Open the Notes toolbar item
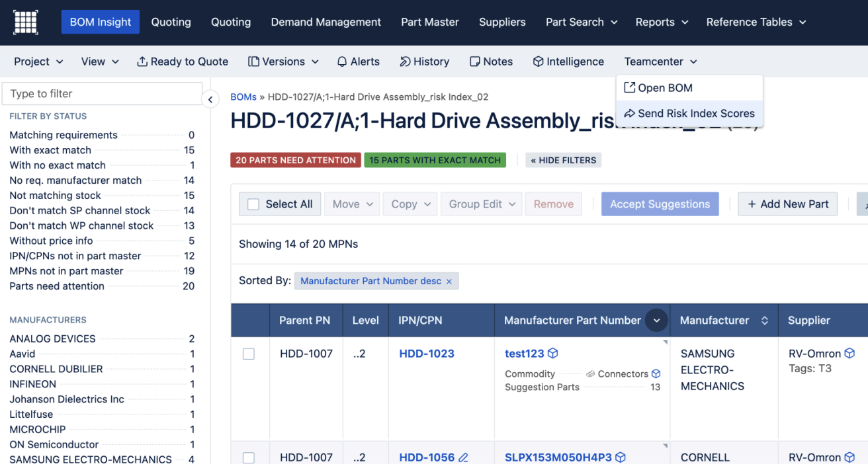Image resolution: width=868 pixels, height=472 pixels. (491, 61)
